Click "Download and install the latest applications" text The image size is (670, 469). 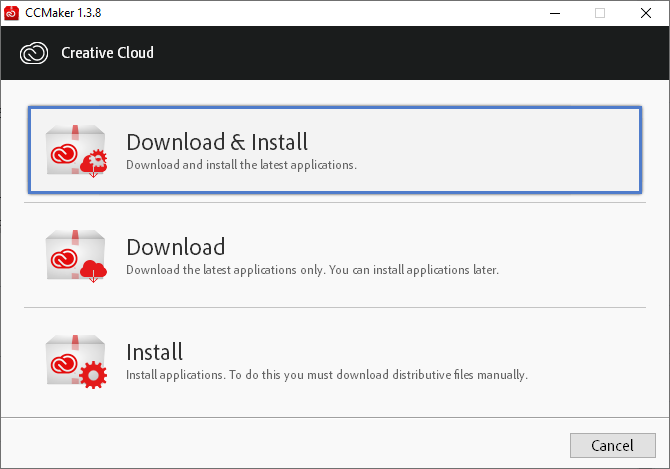coord(241,165)
